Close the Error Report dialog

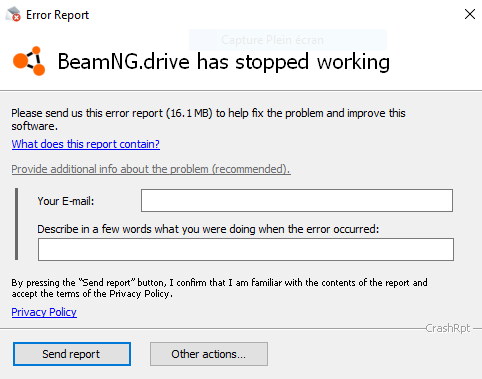click(470, 14)
